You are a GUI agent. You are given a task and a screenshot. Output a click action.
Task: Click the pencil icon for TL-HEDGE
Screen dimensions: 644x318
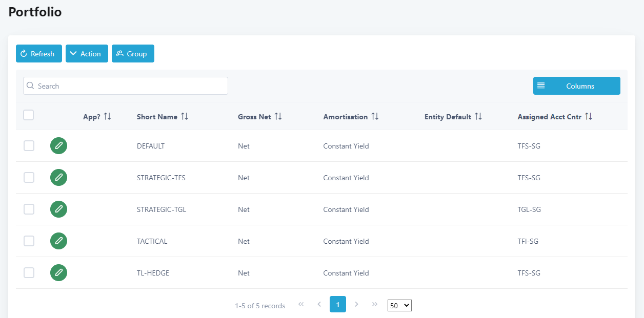[x=58, y=273]
